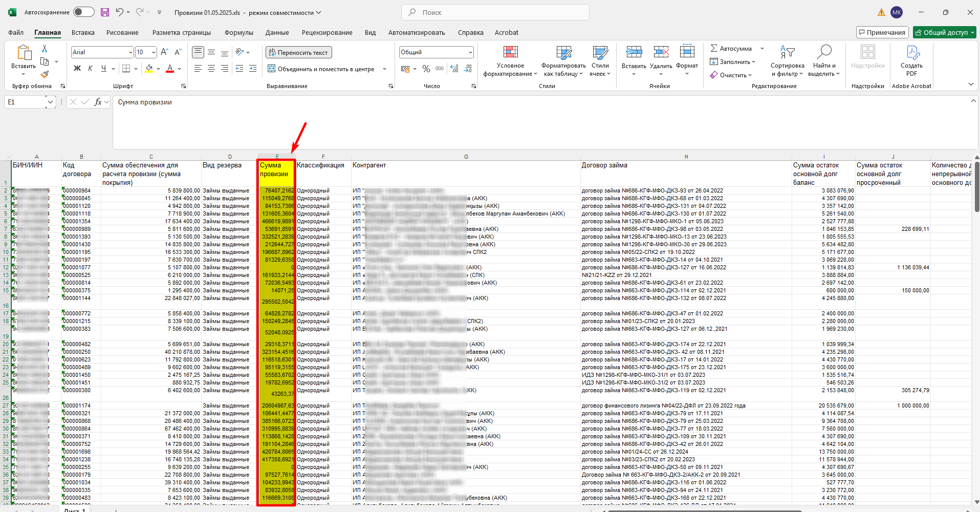Viewport: 980px width, 512px height.
Task: Click the Общий доступ button
Action: click(x=945, y=32)
